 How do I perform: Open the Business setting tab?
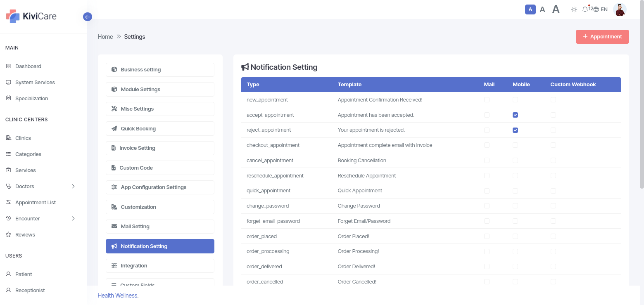160,70
